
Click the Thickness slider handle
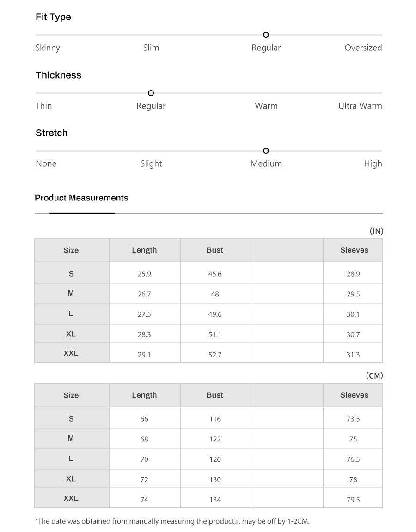pyautogui.click(x=151, y=93)
